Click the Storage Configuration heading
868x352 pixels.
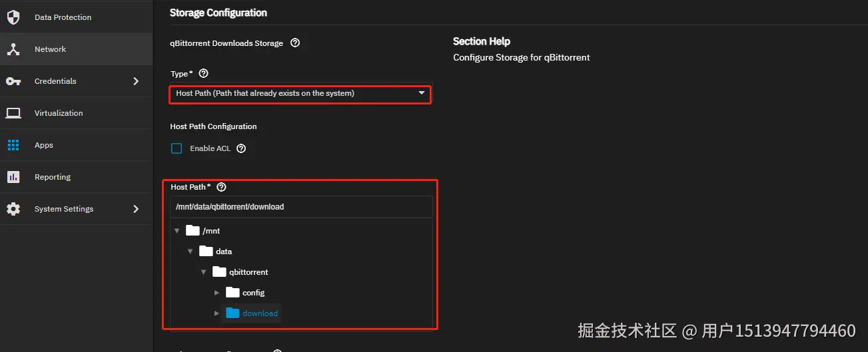pyautogui.click(x=218, y=13)
